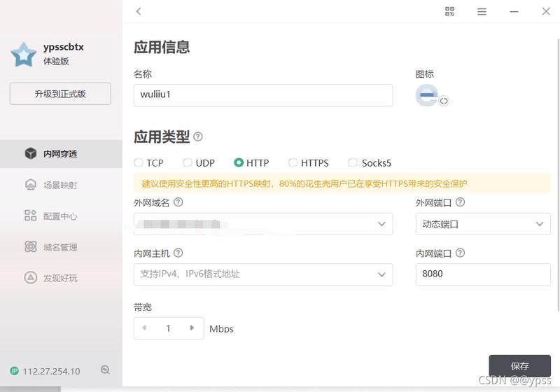The width and height of the screenshot is (560, 392).
Task: Open 场景映射 in the sidebar
Action: [61, 185]
